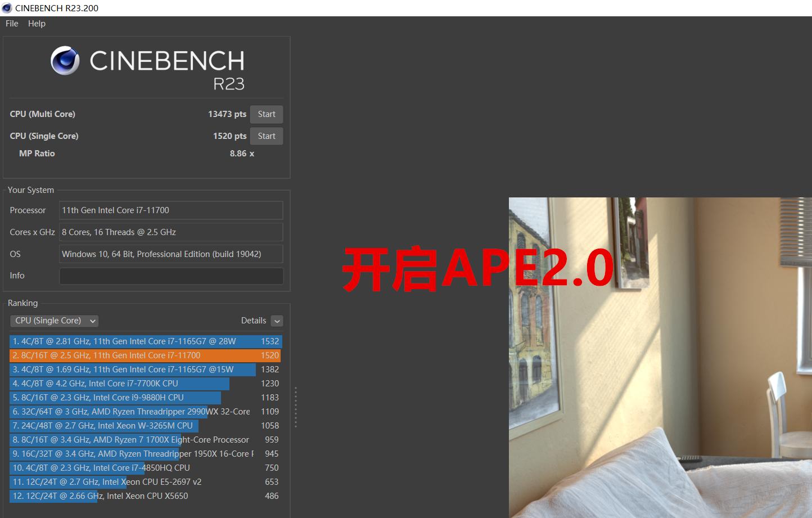Viewport: 812px width, 518px height.
Task: Expand the CPU (Single Core) selector
Action: (x=92, y=321)
